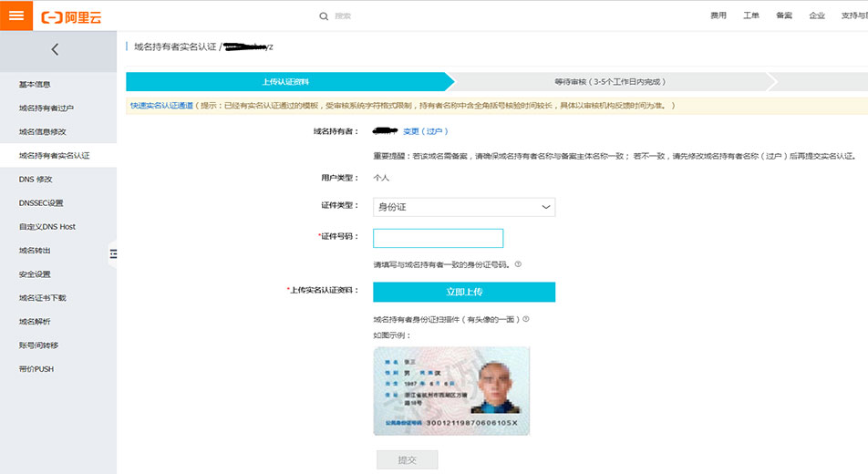Collapse sidebar using the handle icon

click(114, 253)
